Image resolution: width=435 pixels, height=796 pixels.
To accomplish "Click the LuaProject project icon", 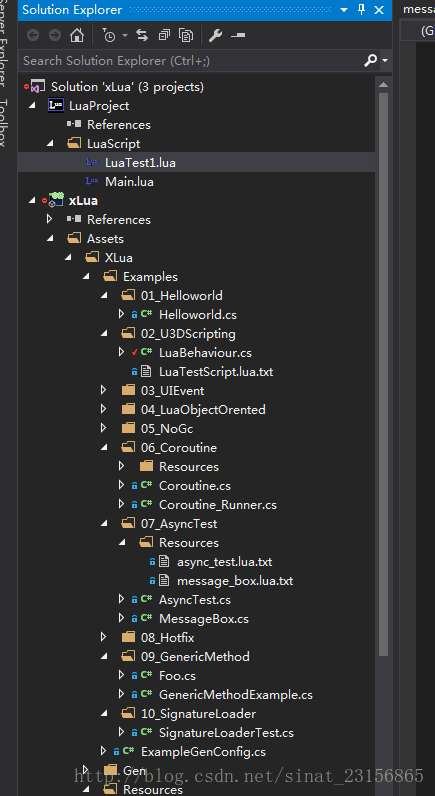I will 55,105.
